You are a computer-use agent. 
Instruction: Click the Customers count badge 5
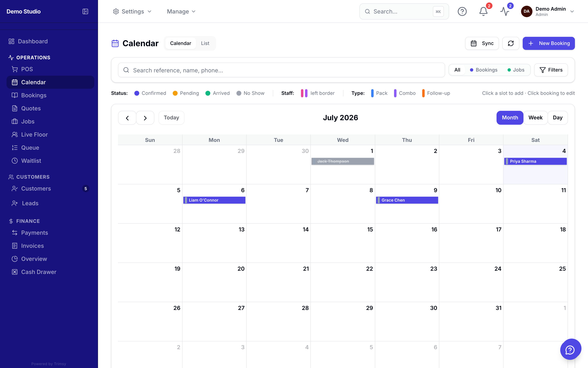[x=86, y=189]
